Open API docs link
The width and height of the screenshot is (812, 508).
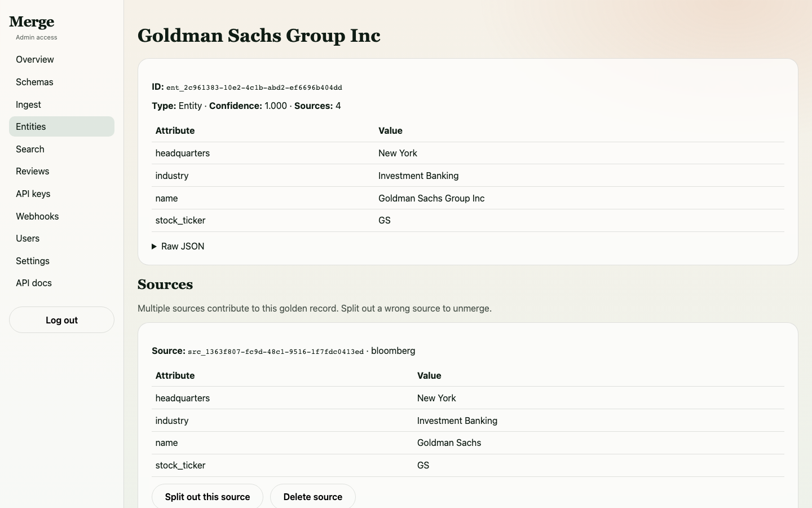coord(61,283)
